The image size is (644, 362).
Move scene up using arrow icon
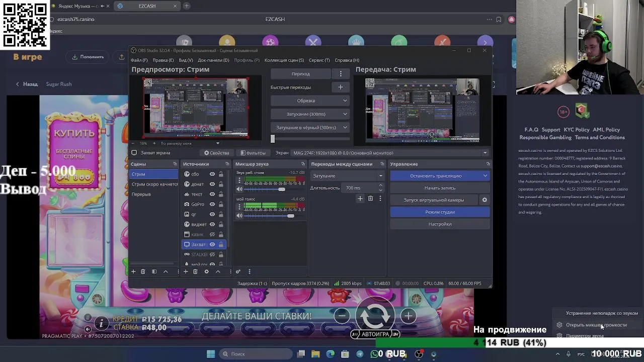[166, 271]
